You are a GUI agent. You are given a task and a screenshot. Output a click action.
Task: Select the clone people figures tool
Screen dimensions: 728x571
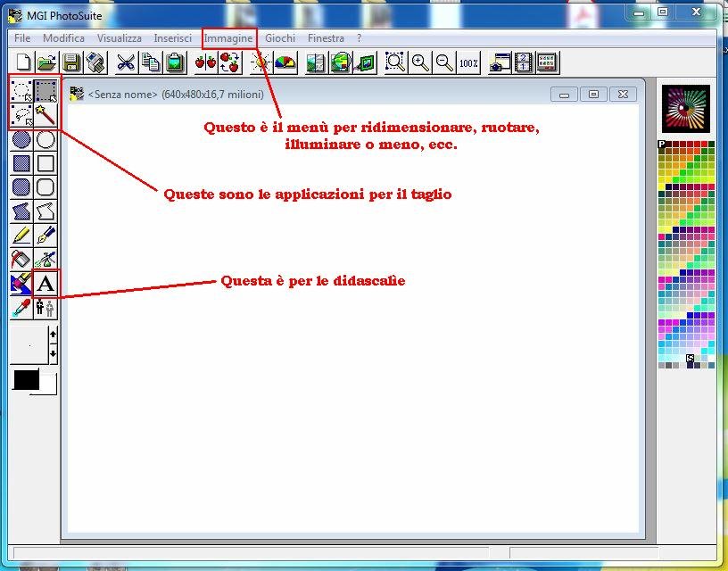[x=45, y=308]
